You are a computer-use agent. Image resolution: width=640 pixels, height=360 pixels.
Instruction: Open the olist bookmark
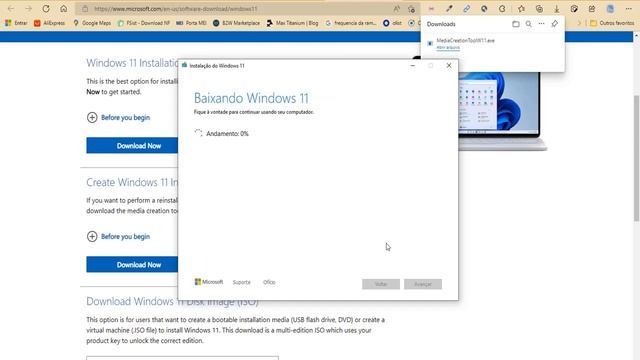(392, 23)
